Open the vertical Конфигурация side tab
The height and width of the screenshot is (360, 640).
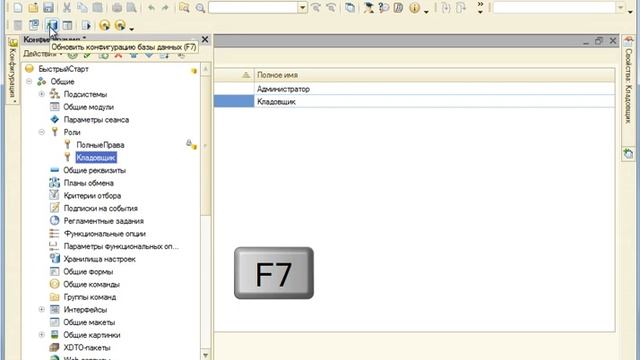coord(13,70)
